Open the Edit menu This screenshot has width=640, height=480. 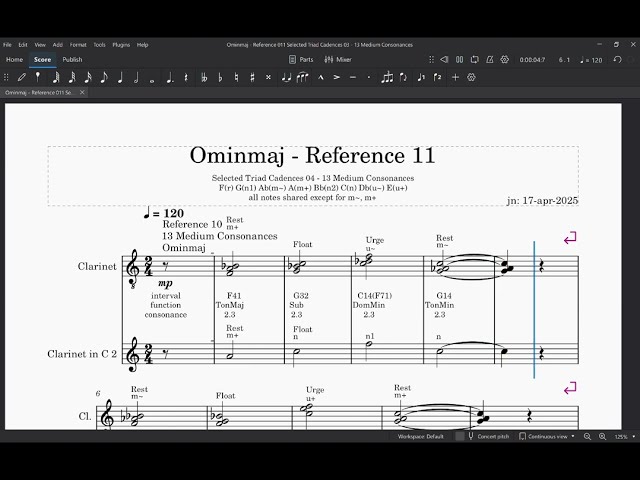click(x=23, y=45)
